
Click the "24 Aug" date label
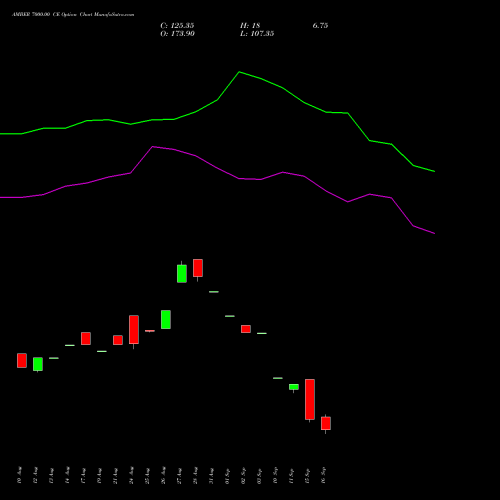tap(131, 475)
